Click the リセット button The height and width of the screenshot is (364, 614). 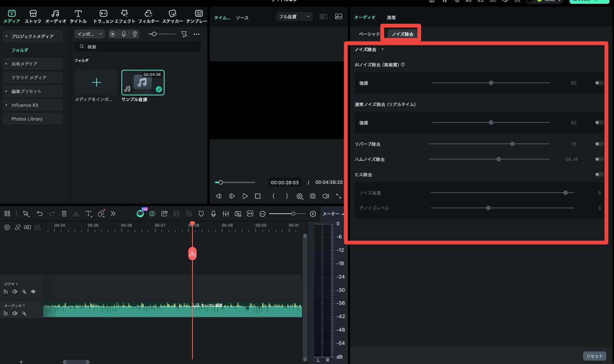(594, 356)
